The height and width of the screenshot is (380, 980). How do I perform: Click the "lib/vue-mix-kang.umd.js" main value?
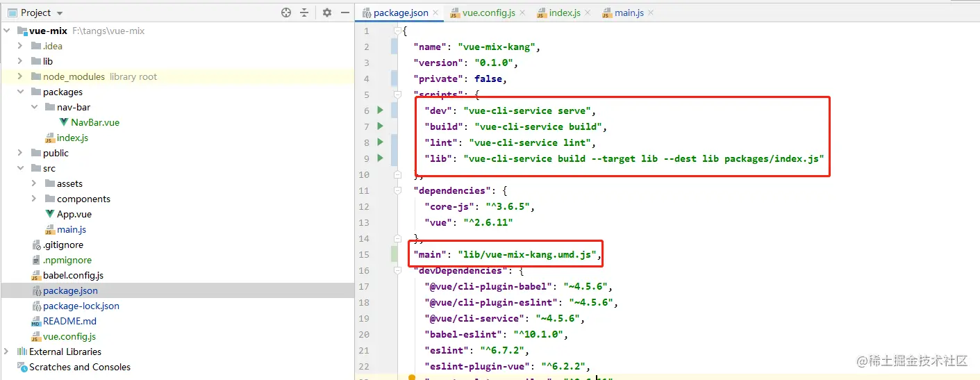coord(528,254)
